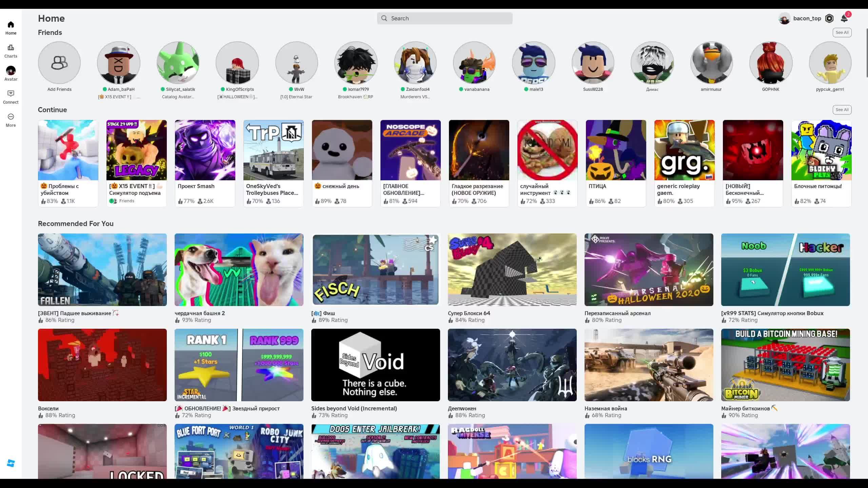Open Симулятор кнопки Bobux thumbnail
Screen dimensions: 868x488
coord(786,270)
